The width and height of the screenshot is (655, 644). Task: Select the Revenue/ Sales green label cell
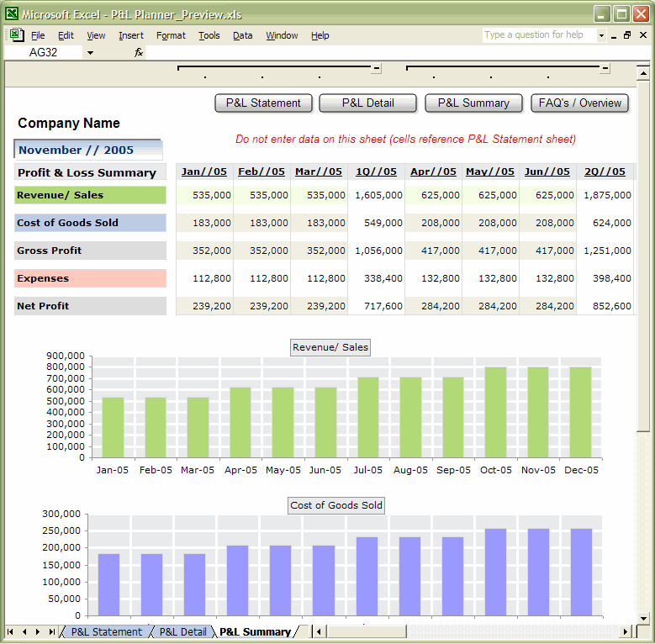pos(90,195)
